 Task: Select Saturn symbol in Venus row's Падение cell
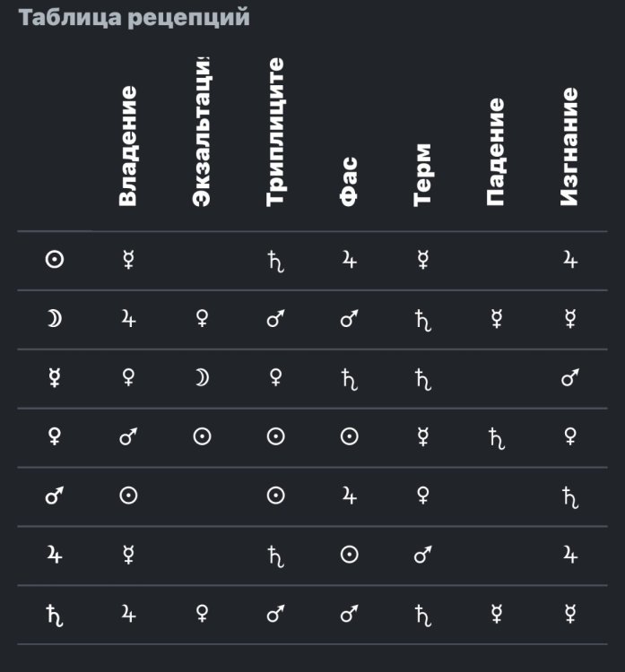[x=496, y=437]
